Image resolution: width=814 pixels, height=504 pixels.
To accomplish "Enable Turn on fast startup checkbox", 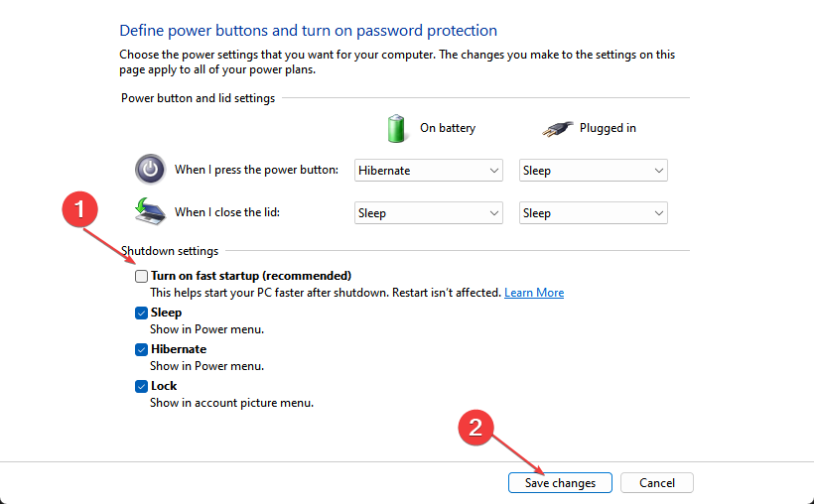I will click(x=141, y=276).
